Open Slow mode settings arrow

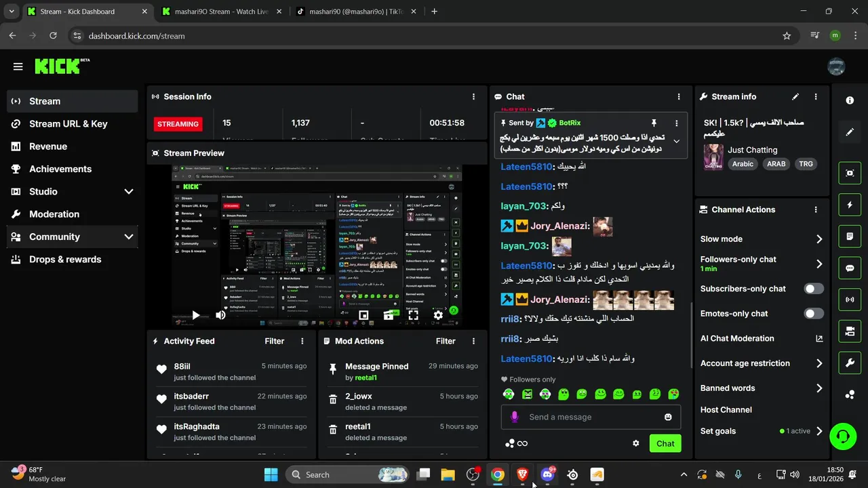819,239
